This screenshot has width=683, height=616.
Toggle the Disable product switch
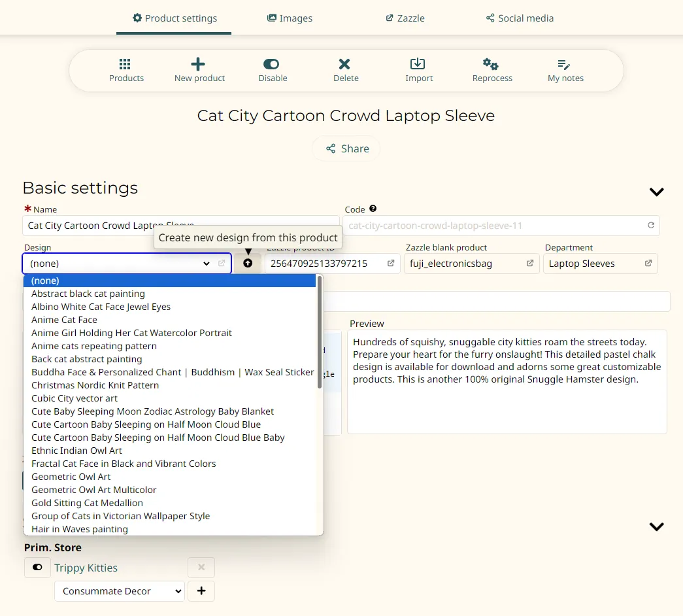pyautogui.click(x=271, y=64)
